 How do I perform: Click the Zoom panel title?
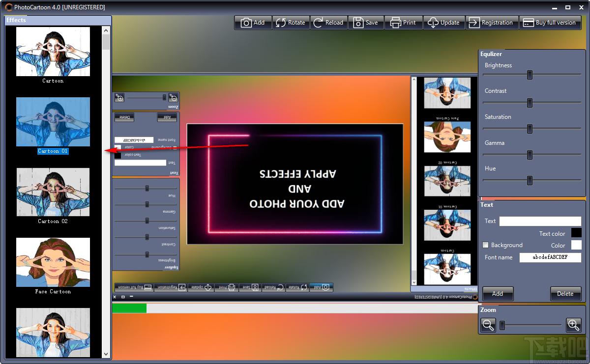(x=488, y=310)
